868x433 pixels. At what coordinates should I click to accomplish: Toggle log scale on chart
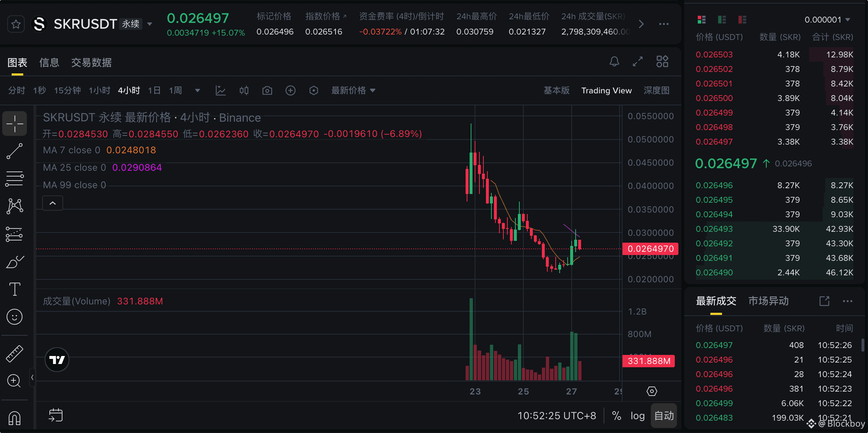coord(637,416)
